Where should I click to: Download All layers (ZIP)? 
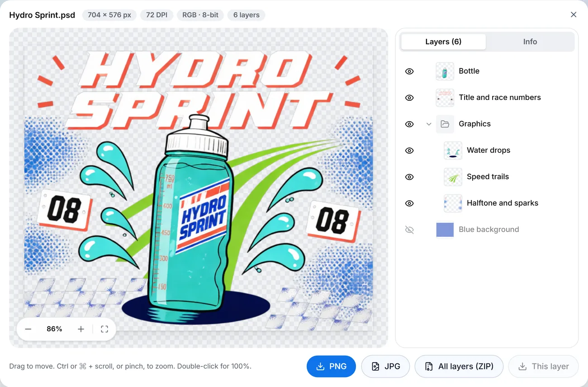tap(459, 366)
